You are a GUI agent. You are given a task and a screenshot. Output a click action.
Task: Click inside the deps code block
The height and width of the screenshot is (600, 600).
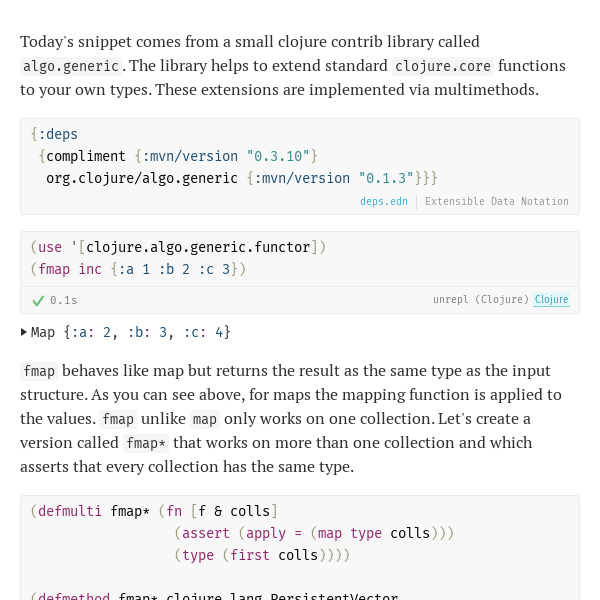click(300, 166)
